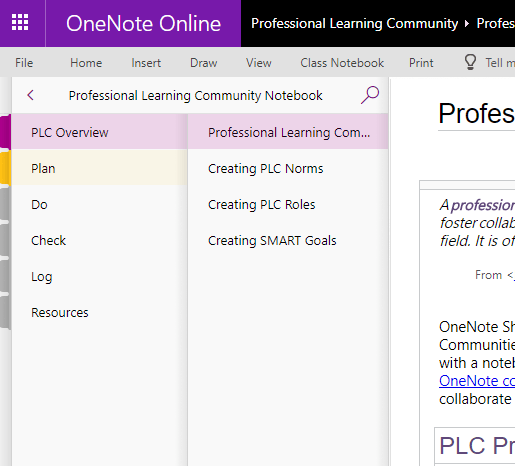Click the search magnifier icon in notebook pane
The image size is (515, 466).
pos(370,95)
